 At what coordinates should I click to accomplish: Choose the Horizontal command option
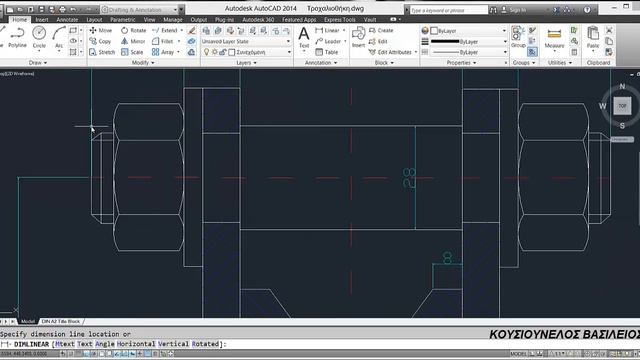coord(136,344)
